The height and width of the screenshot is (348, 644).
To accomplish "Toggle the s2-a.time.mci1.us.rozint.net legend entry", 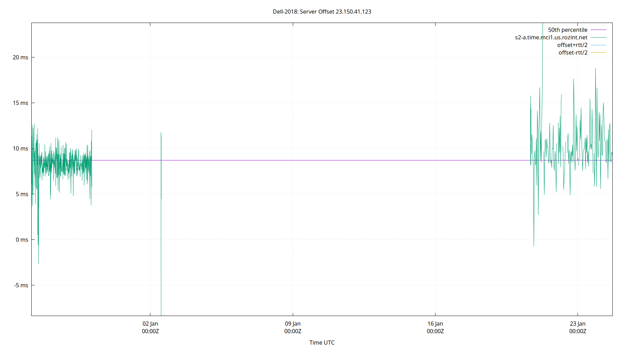I will pos(551,37).
